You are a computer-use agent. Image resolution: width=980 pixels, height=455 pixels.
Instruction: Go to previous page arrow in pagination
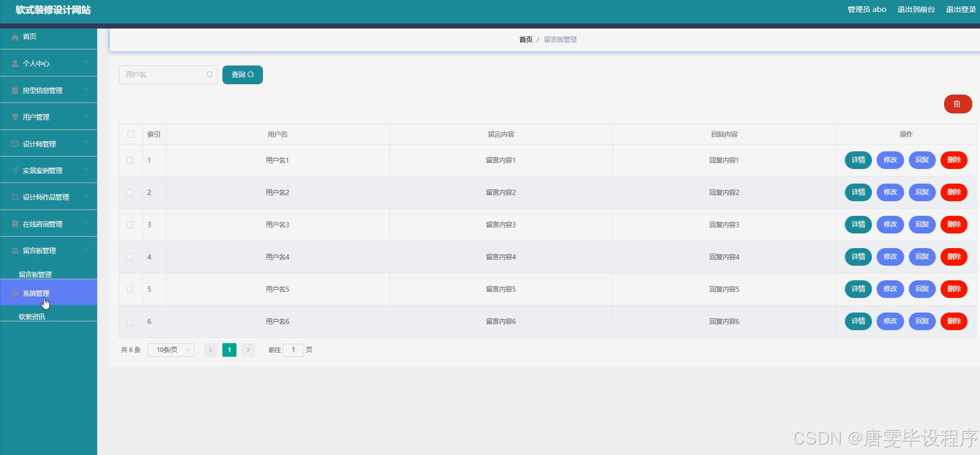(210, 350)
